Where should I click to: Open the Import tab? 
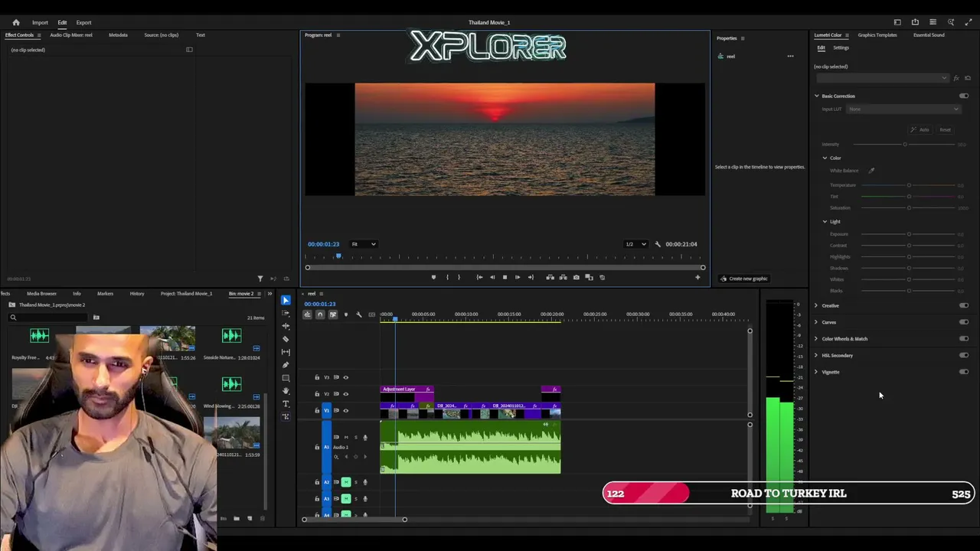(x=40, y=22)
